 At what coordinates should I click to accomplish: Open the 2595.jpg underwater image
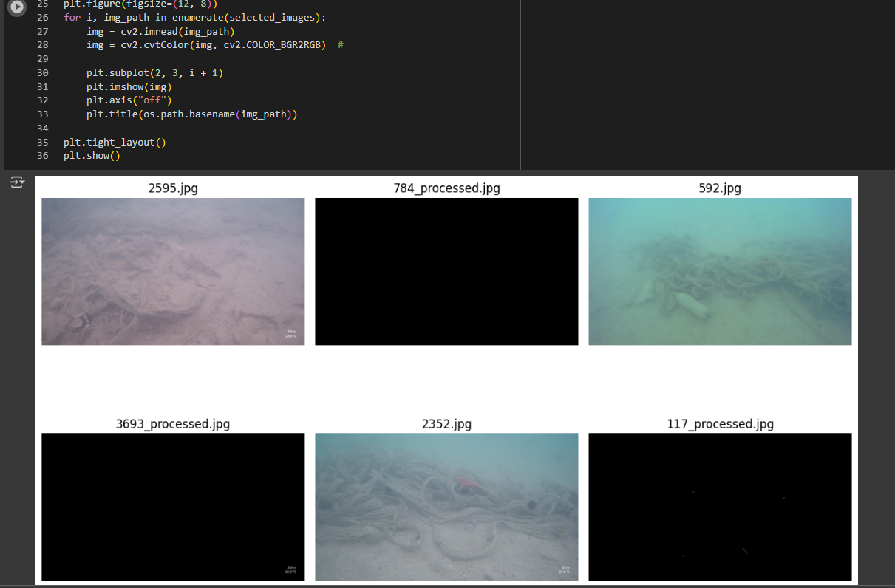point(173,271)
